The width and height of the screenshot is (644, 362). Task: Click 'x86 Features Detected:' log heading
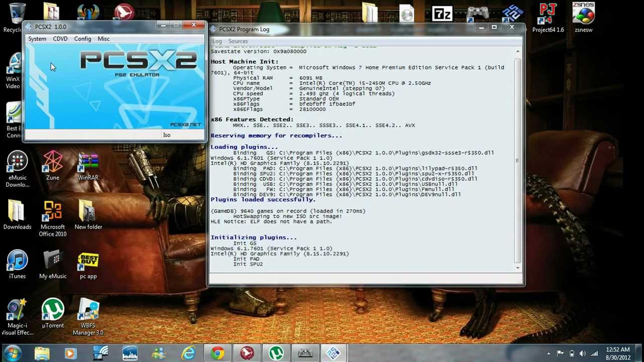click(252, 119)
